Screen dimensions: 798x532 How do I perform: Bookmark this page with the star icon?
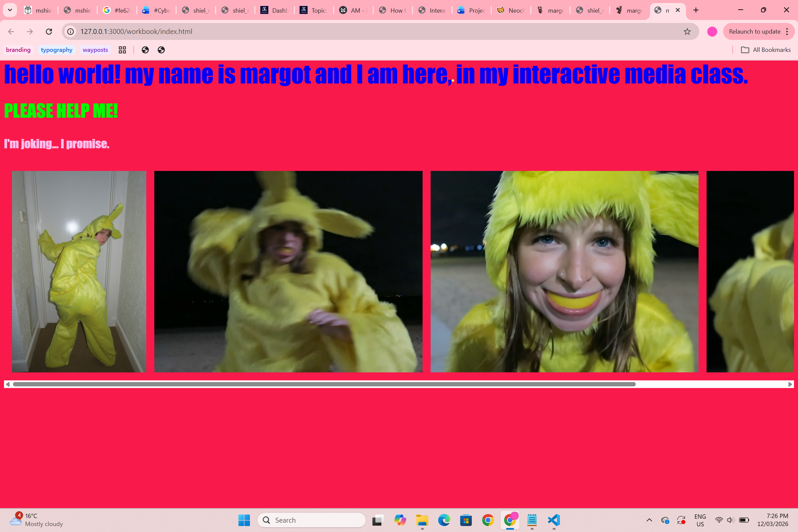click(x=687, y=32)
